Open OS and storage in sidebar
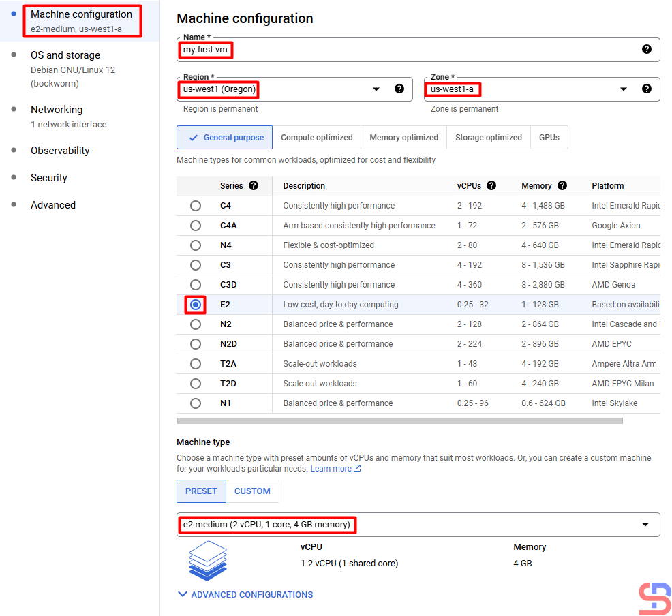Screen dimensions: 672x616 click(x=65, y=55)
